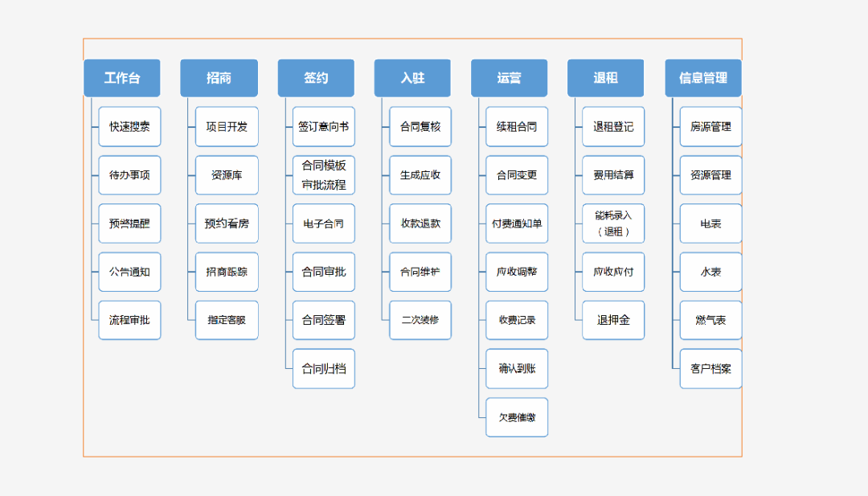Select the 合同模板审批流程 node
868x496 pixels.
pos(324,175)
